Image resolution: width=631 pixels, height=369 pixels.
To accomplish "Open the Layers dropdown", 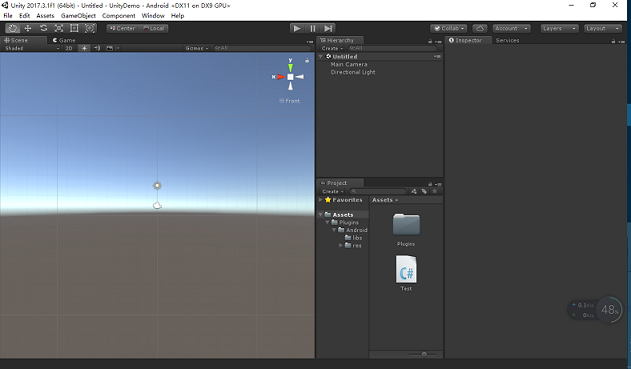I will click(x=559, y=29).
